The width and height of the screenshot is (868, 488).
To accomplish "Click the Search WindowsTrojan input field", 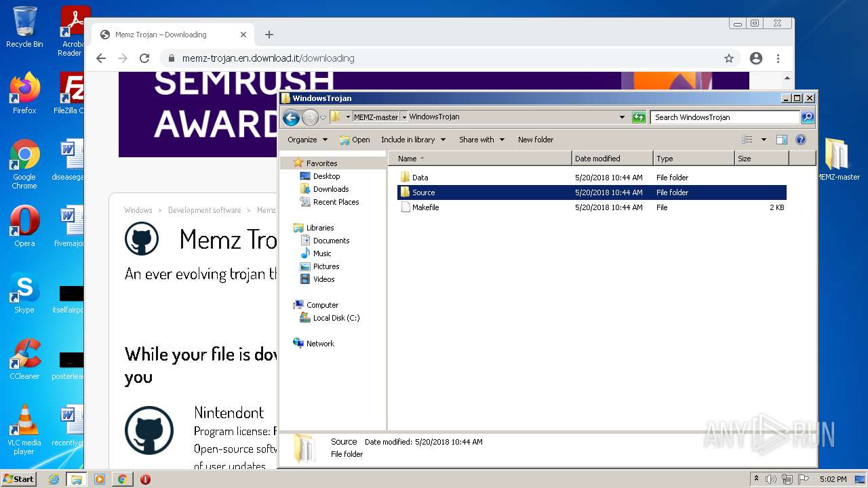I will click(x=725, y=117).
